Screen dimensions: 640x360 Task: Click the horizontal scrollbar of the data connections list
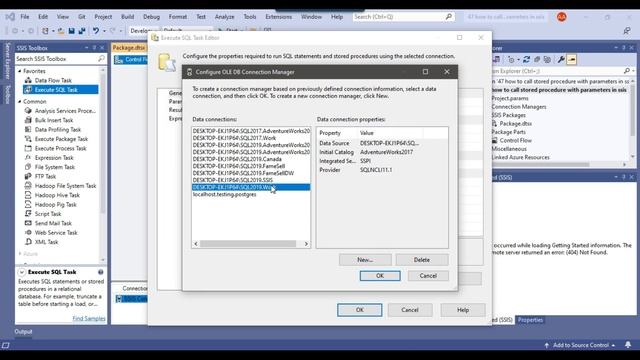[248, 244]
